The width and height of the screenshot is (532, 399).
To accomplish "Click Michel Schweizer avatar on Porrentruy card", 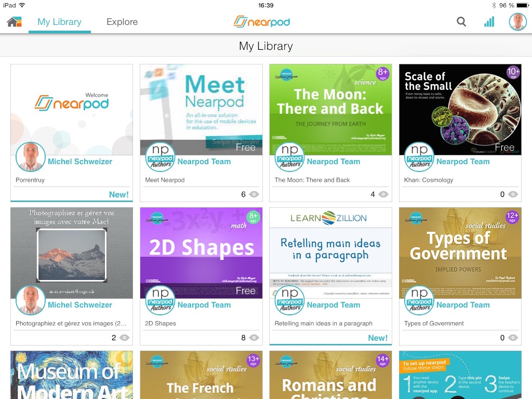I will pyautogui.click(x=31, y=157).
